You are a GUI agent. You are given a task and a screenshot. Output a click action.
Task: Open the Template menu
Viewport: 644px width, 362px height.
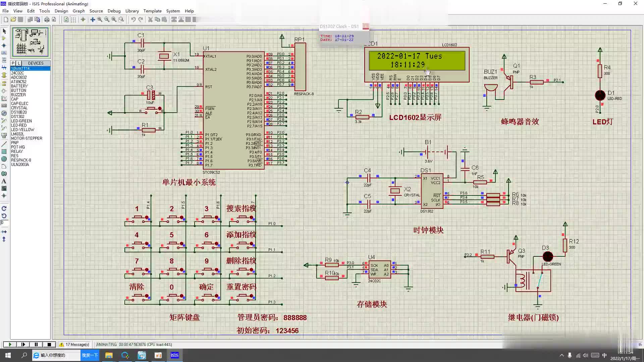tap(153, 11)
